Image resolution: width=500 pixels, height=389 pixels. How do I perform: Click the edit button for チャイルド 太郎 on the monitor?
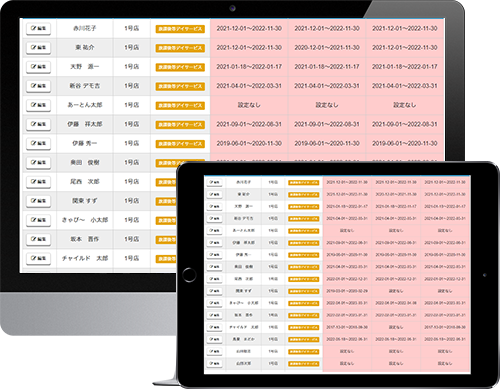[38, 258]
